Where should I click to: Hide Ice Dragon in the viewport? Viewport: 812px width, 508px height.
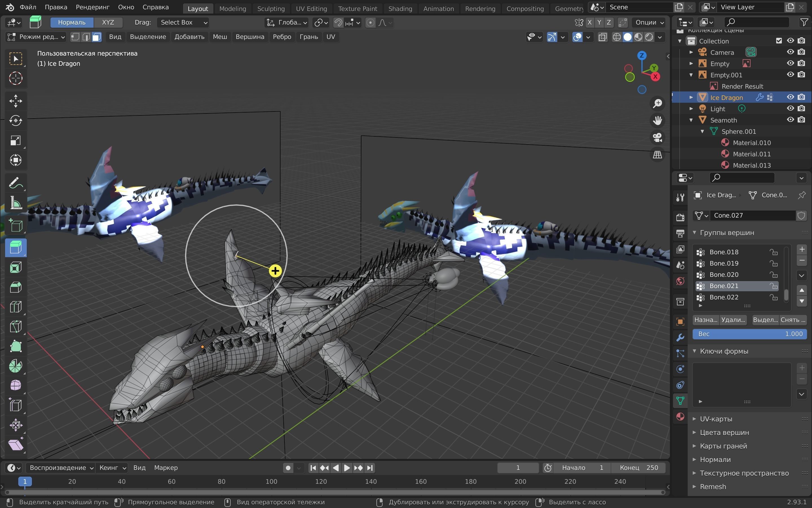pyautogui.click(x=790, y=97)
